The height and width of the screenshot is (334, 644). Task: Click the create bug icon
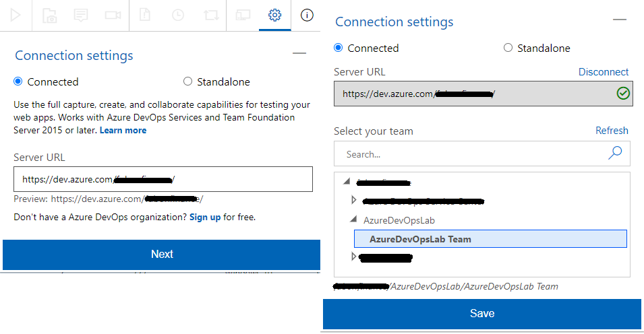(145, 15)
